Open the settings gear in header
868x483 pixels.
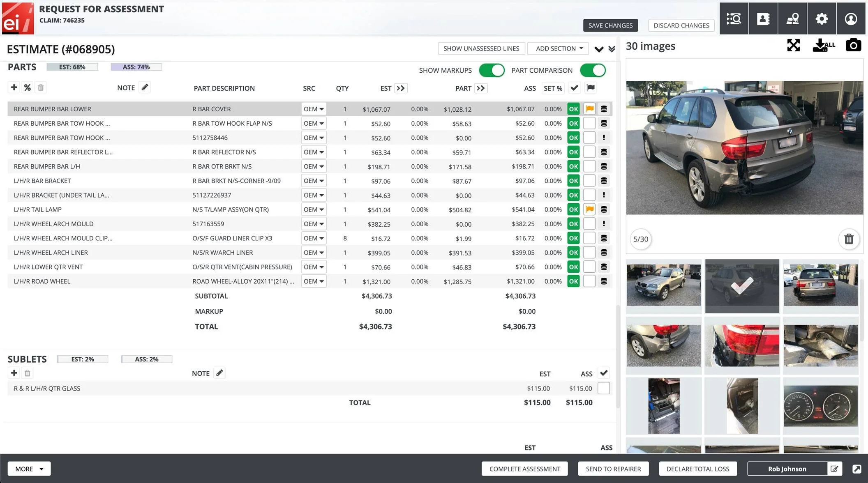821,18
